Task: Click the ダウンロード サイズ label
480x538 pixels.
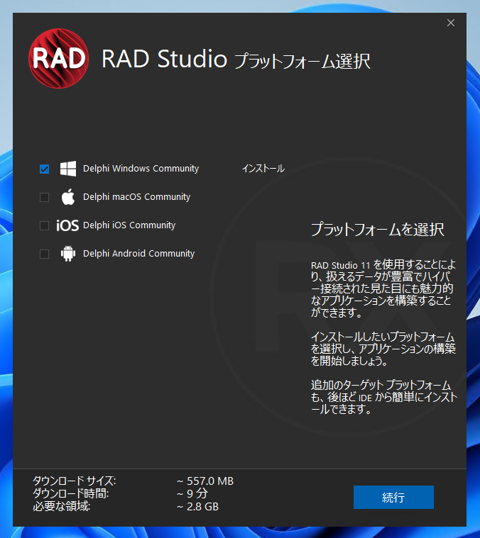Action: tap(74, 481)
